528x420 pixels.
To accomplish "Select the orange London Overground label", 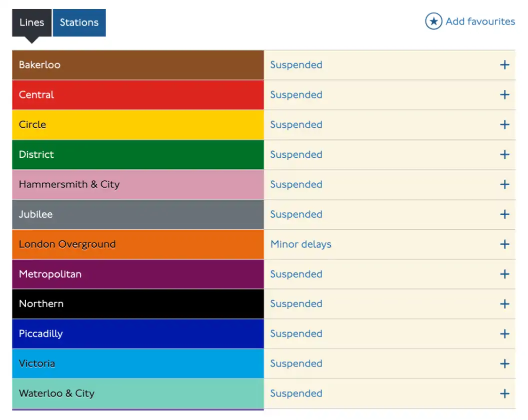I will point(138,244).
